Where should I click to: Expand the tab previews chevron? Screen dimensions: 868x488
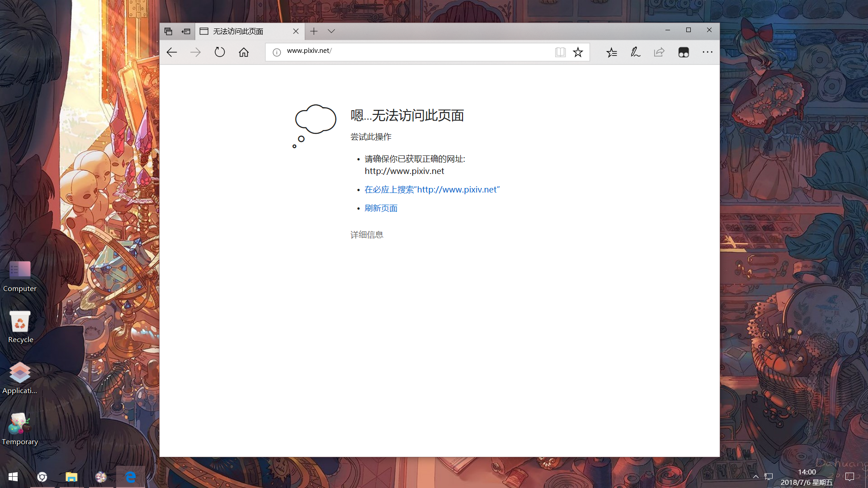tap(331, 31)
